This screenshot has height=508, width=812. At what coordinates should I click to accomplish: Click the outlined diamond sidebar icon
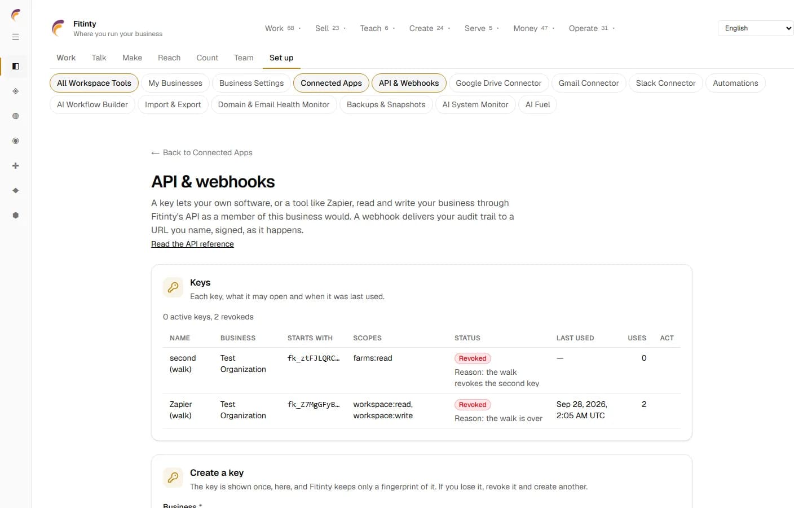16,91
